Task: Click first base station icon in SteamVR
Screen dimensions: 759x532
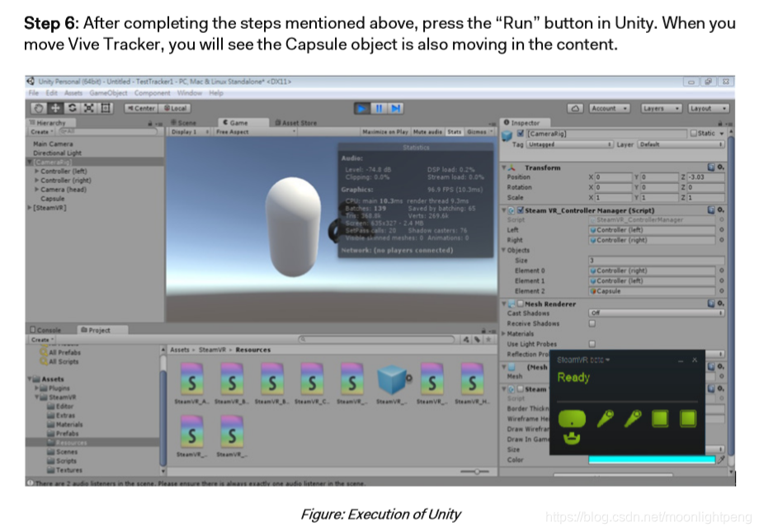Action: [x=660, y=419]
